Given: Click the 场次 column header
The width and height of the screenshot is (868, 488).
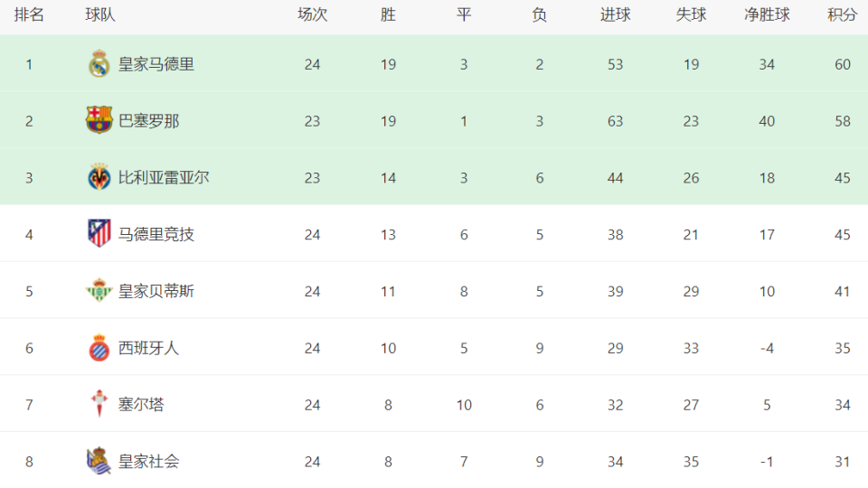Looking at the screenshot, I should point(312,15).
